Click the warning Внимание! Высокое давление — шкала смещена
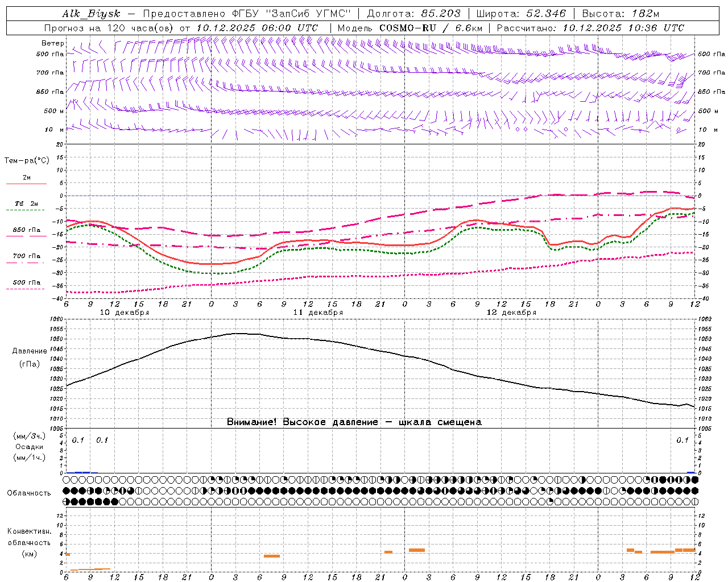 pyautogui.click(x=354, y=422)
